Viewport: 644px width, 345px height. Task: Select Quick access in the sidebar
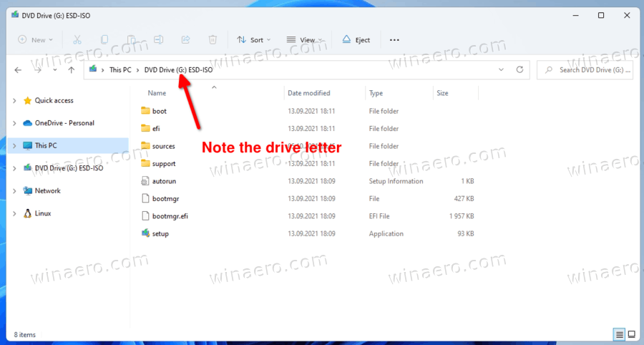coord(54,101)
